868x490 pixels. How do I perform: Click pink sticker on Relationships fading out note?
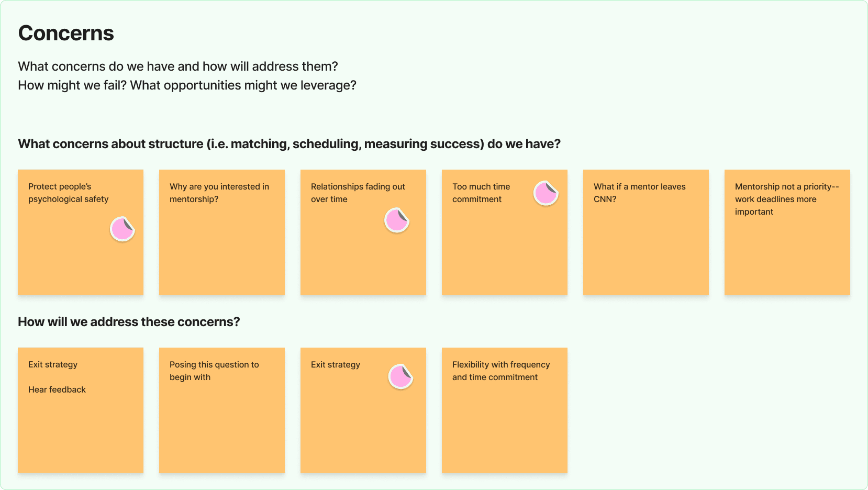click(397, 220)
